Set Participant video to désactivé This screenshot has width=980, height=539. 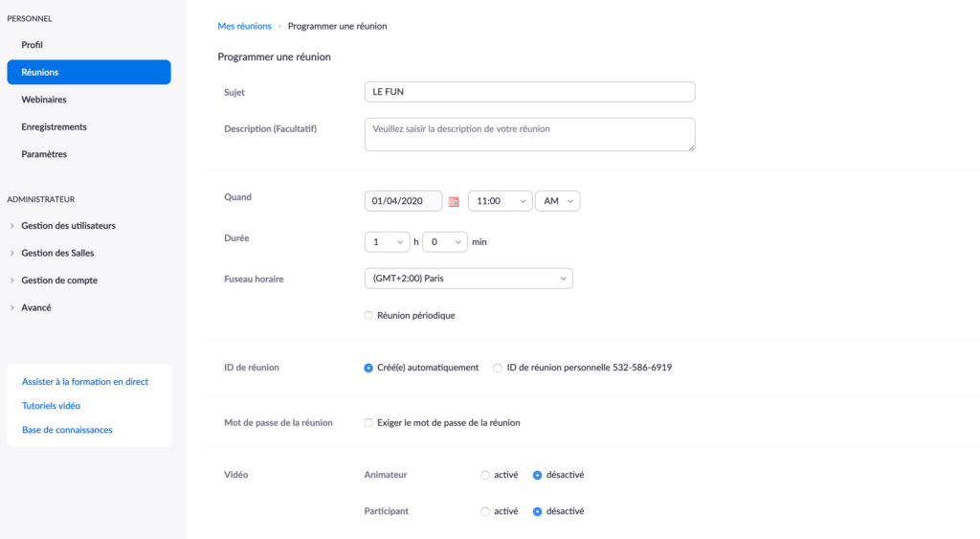(x=538, y=512)
